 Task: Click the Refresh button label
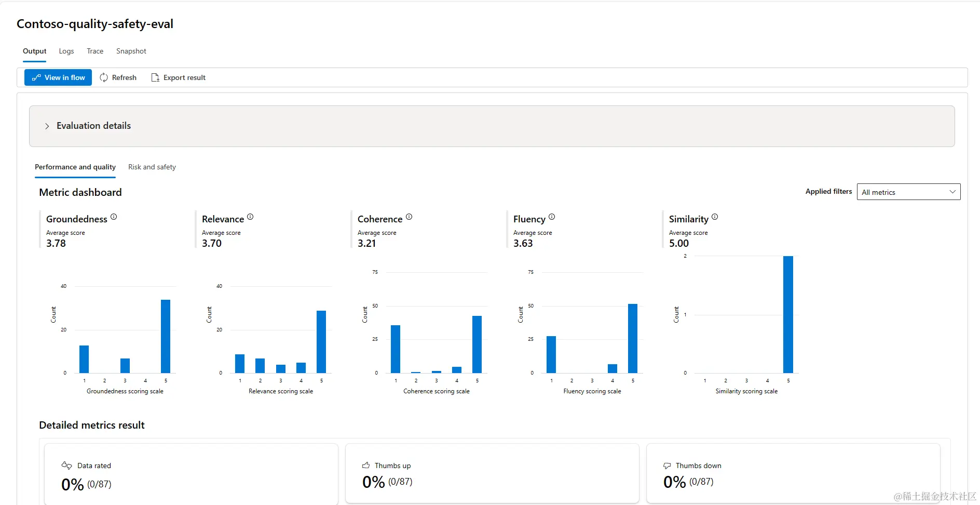(124, 77)
